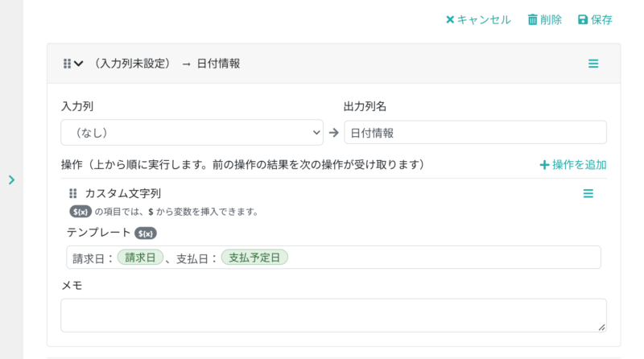Click 操作を追加 to add an operation

coord(573,165)
